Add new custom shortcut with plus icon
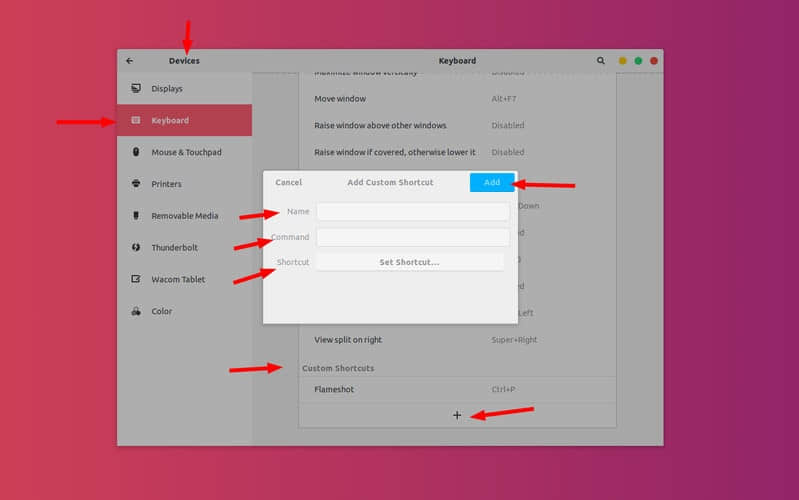 457,415
